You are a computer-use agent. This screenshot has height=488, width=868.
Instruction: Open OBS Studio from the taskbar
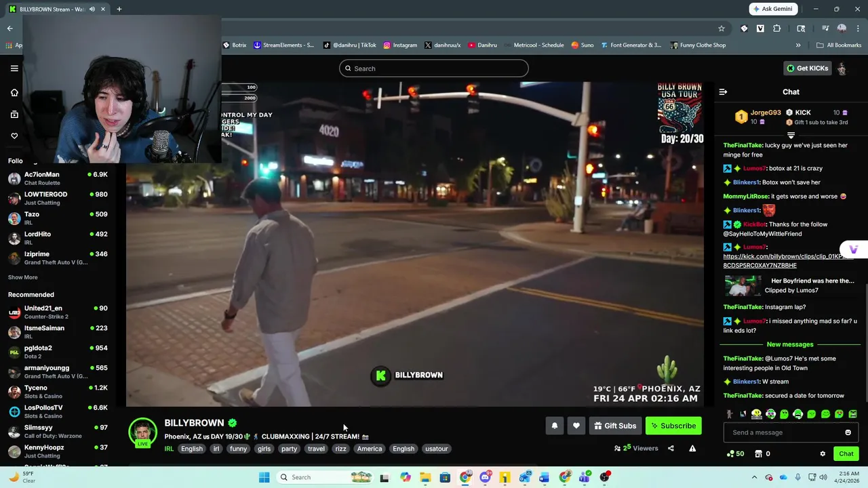click(x=604, y=477)
